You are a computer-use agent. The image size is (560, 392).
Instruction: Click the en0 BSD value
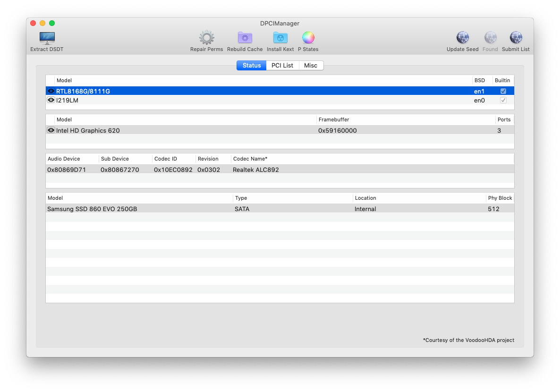479,101
